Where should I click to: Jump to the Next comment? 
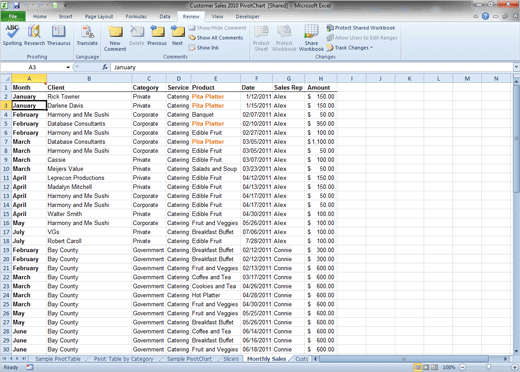(177, 35)
